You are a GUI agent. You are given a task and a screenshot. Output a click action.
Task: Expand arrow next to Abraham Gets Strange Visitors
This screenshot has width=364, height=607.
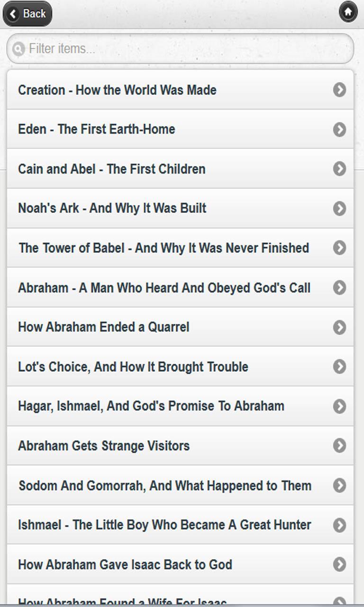coord(340,445)
